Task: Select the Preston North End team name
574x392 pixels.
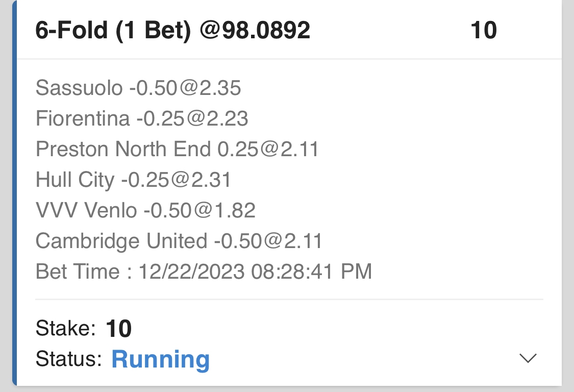Action: pyautogui.click(x=123, y=150)
